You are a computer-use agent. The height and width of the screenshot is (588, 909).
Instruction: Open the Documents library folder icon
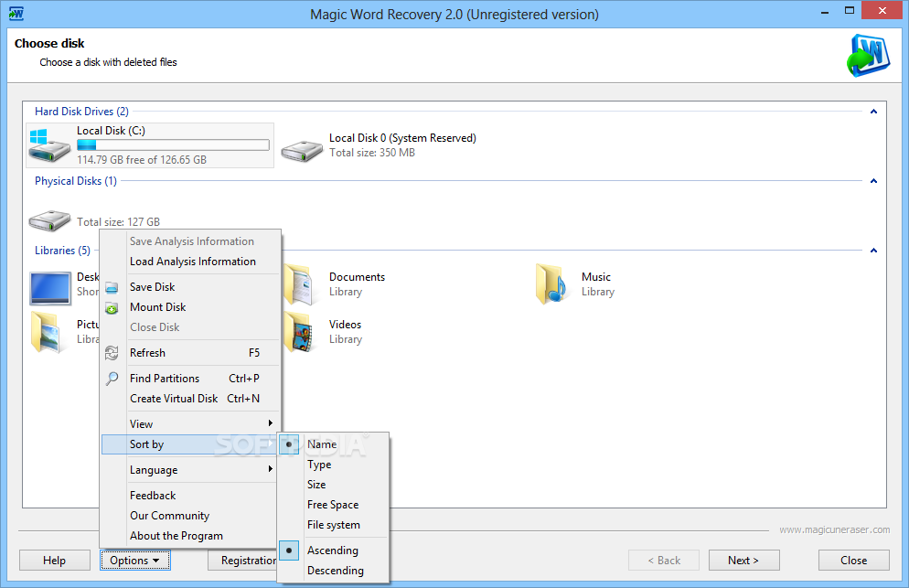(300, 284)
